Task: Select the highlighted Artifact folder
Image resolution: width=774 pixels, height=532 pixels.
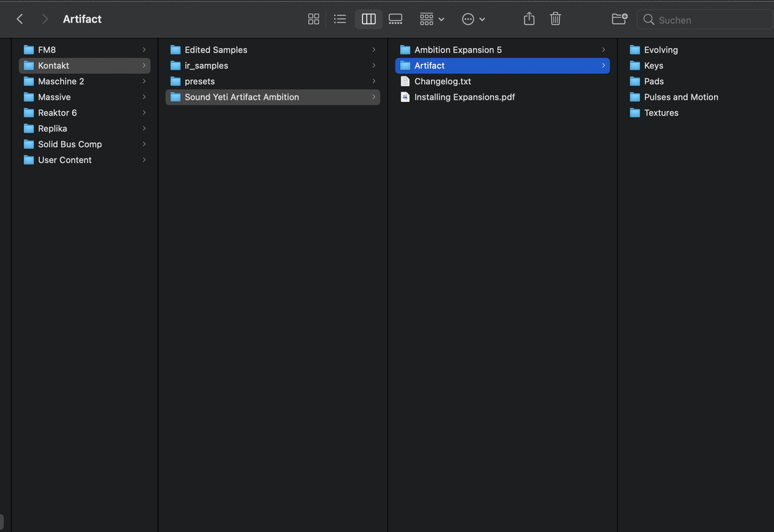Action: [x=502, y=66]
